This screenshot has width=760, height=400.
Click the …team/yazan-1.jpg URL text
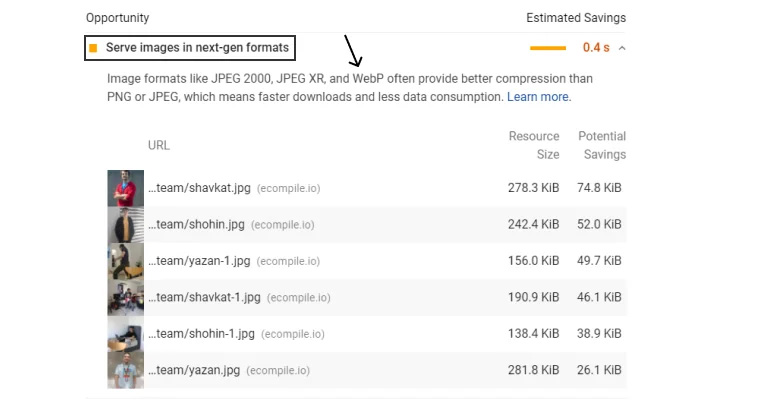(199, 261)
